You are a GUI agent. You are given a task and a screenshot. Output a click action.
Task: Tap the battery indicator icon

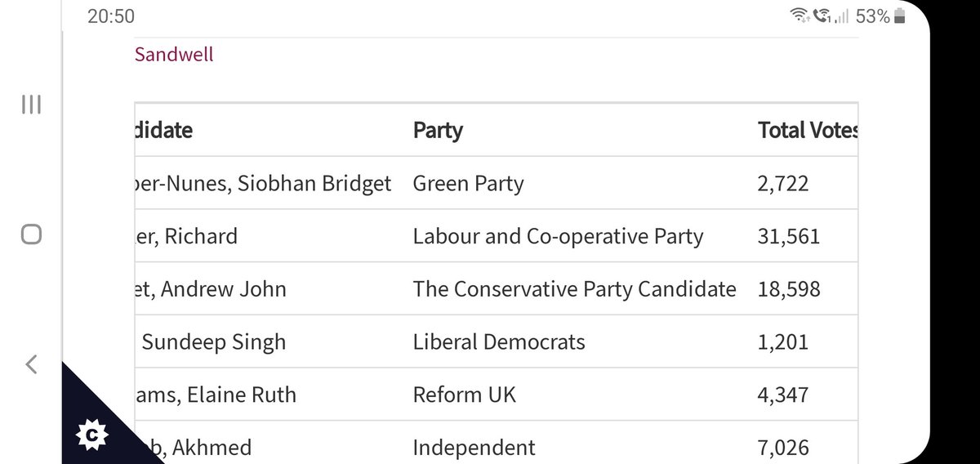coord(900,16)
